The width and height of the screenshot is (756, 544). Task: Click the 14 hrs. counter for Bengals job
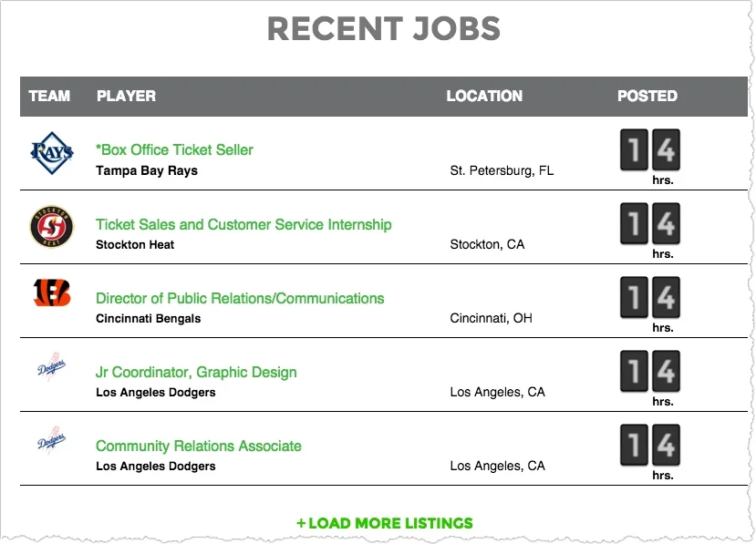(x=650, y=304)
